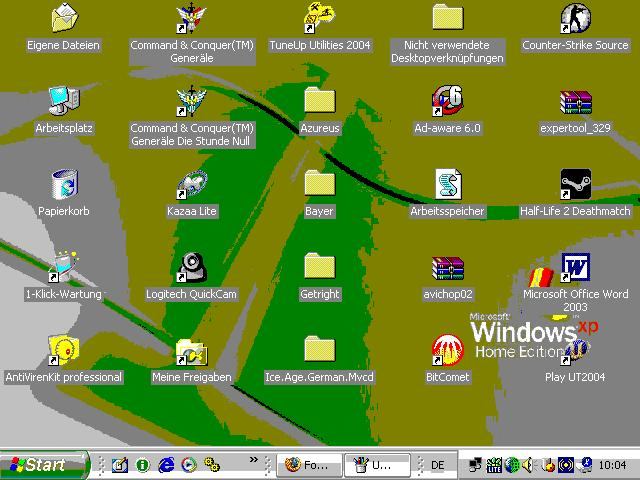Click the network computers tray icon
The width and height of the screenshot is (640, 480).
click(x=475, y=465)
